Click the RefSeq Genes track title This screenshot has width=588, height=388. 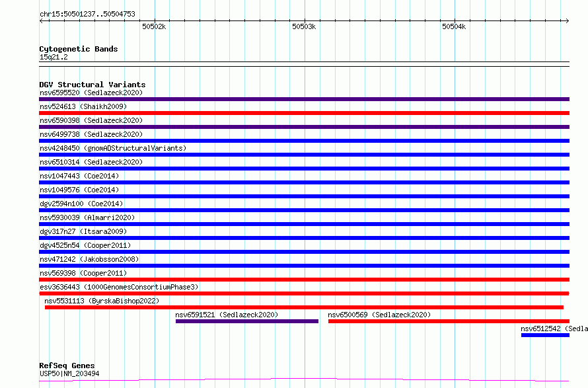point(67,366)
